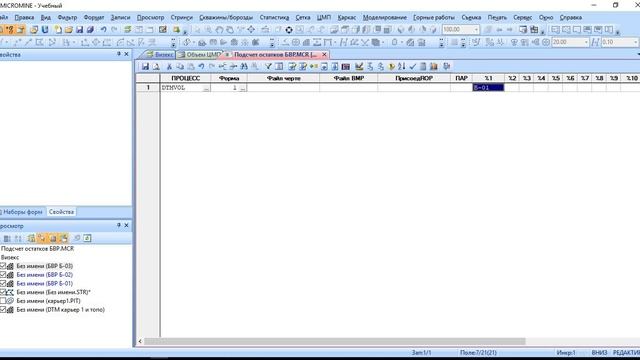This screenshot has width=640, height=360.
Task: Select row 1 via its row number header
Action: 148,87
